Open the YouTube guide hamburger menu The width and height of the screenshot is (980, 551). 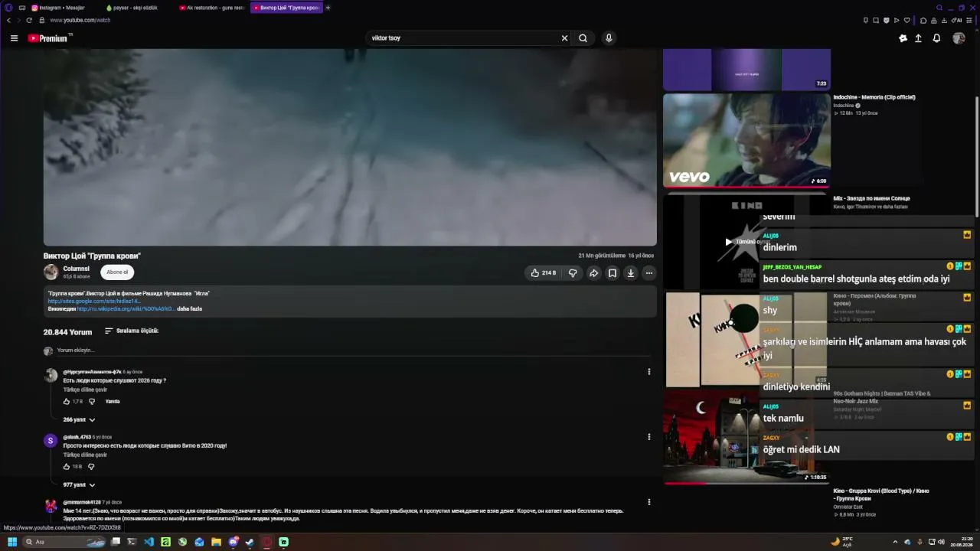click(14, 38)
